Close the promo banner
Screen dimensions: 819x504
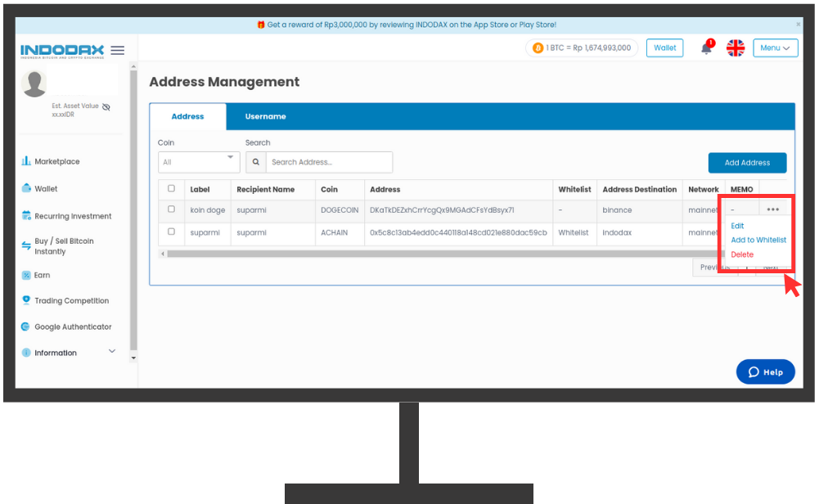click(798, 25)
